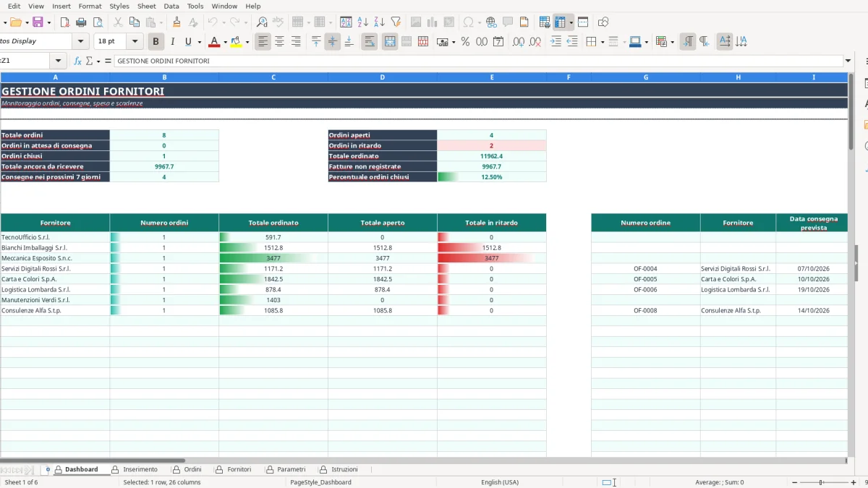Toggle Center Horizontally alignment
The image size is (868, 488).
279,42
